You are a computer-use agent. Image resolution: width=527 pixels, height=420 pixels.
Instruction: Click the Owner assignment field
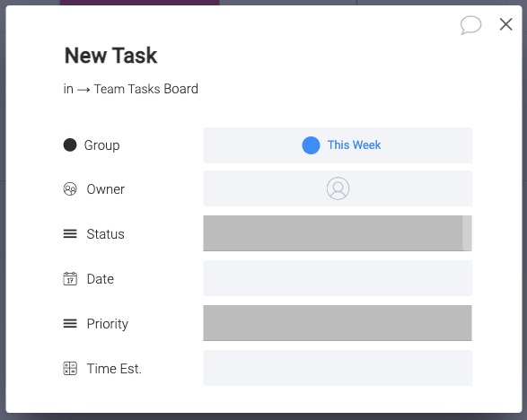(x=338, y=188)
